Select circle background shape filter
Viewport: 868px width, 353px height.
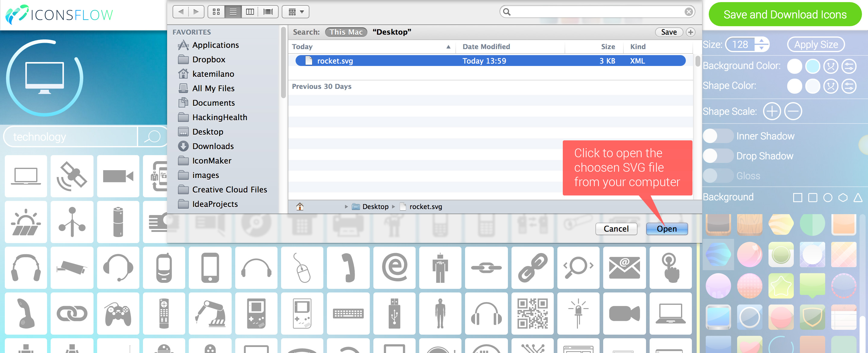pyautogui.click(x=828, y=198)
